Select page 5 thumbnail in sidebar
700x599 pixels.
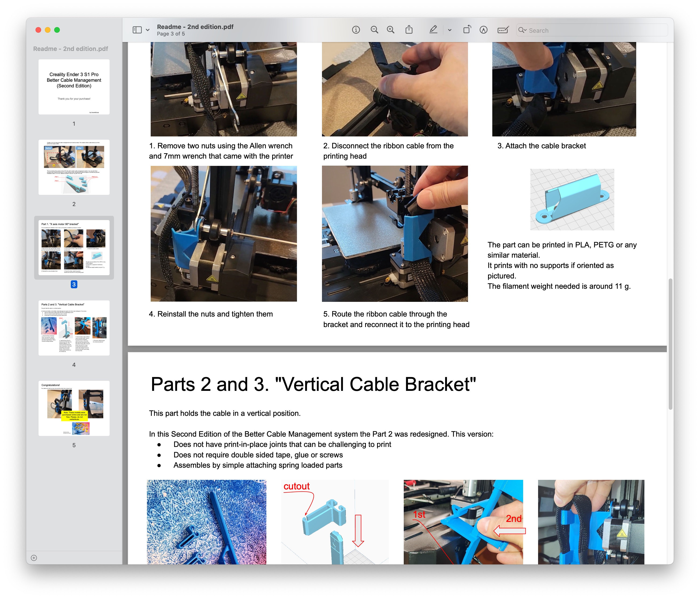click(x=74, y=408)
